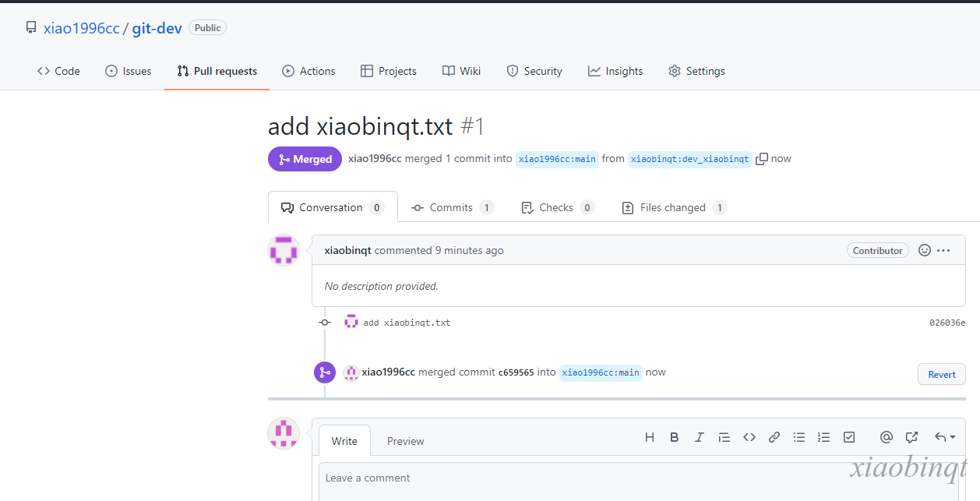The image size is (980, 501).
Task: Insert a quote block
Action: click(724, 437)
